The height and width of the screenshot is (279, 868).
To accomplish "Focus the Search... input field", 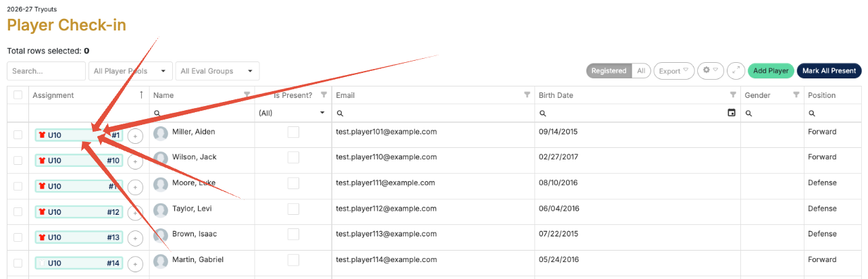I will (x=46, y=71).
